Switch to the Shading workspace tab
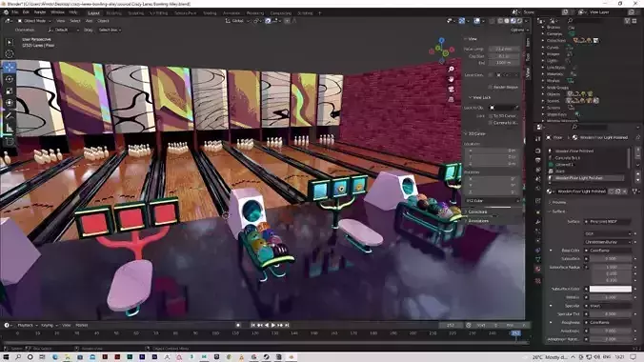Viewport: 644px width, 362px height. [x=210, y=13]
